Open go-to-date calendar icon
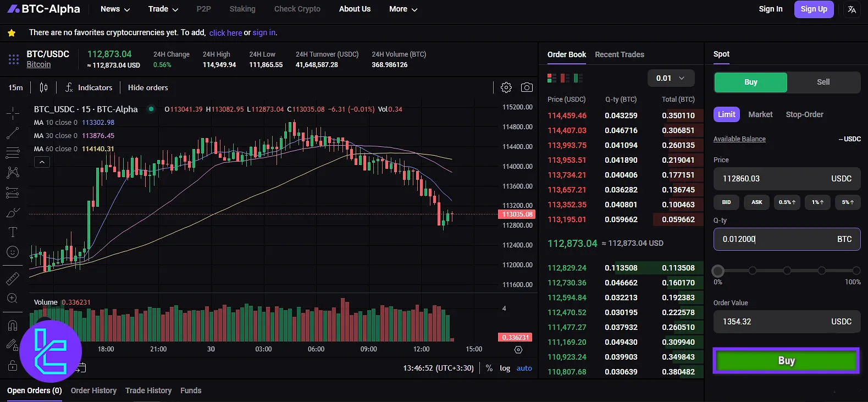The width and height of the screenshot is (868, 402). pyautogui.click(x=81, y=367)
